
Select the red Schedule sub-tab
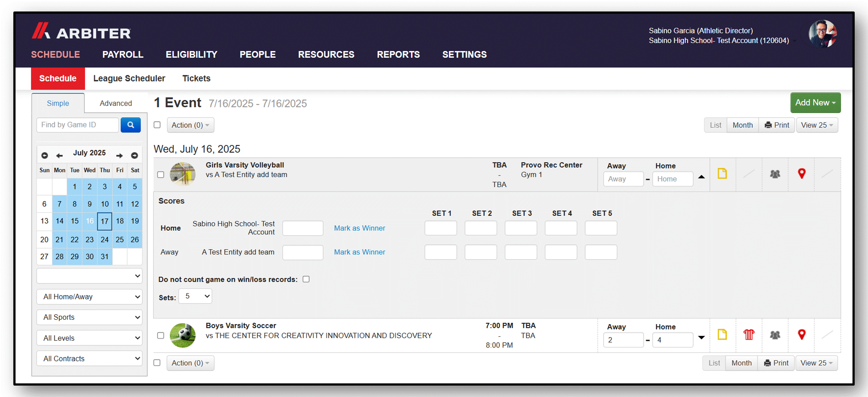coord(58,78)
